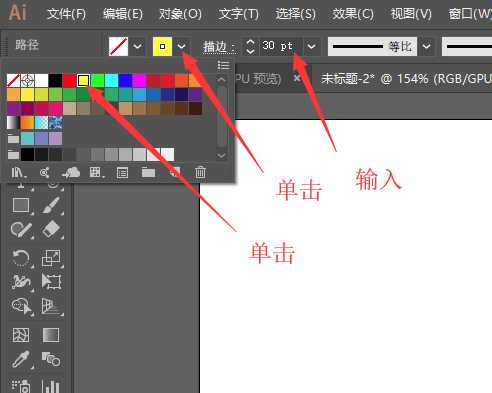
Task: Select the Shape Builder tool
Action: tap(22, 306)
